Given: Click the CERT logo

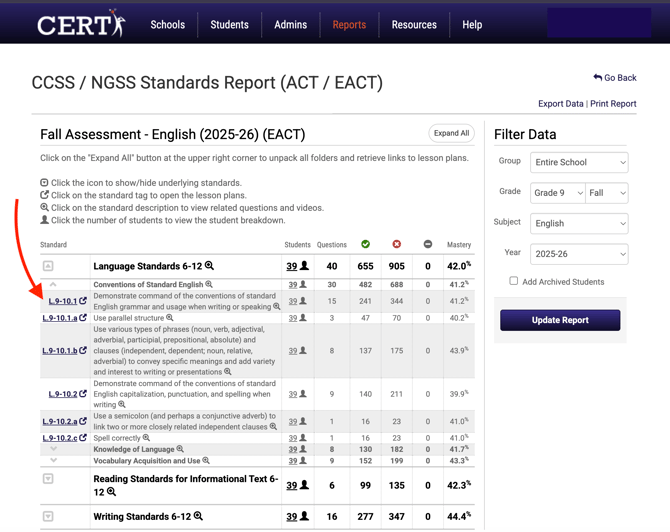Looking at the screenshot, I should tap(81, 24).
